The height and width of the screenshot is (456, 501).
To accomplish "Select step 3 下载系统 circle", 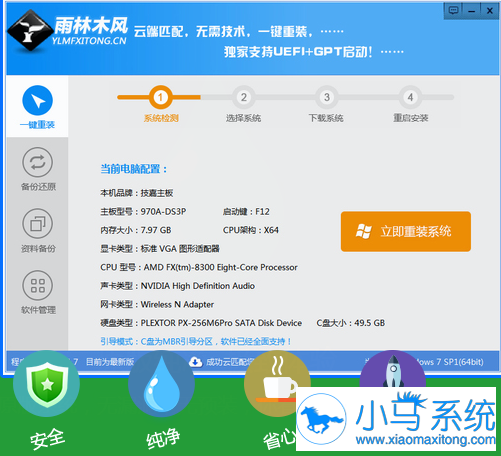I will (x=327, y=97).
